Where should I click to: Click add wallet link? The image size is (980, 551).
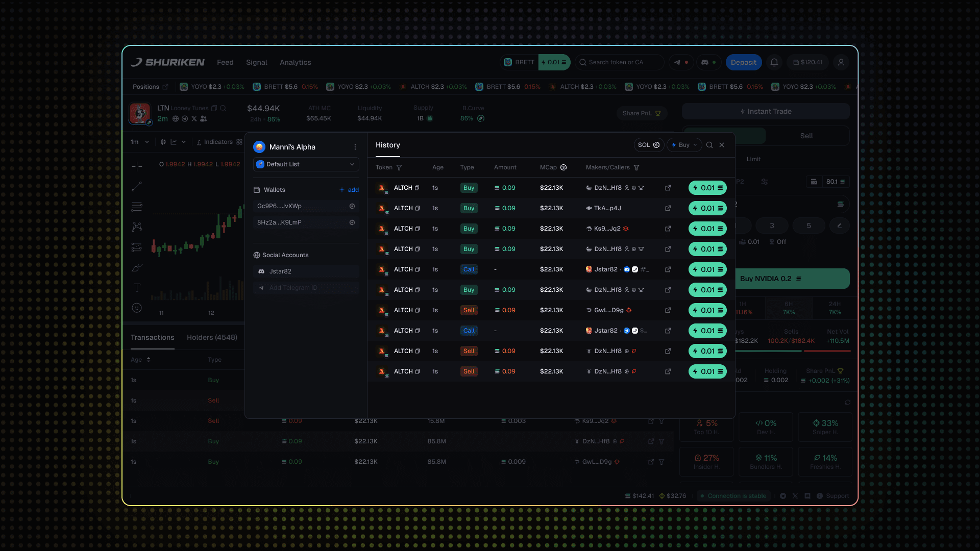pos(349,190)
